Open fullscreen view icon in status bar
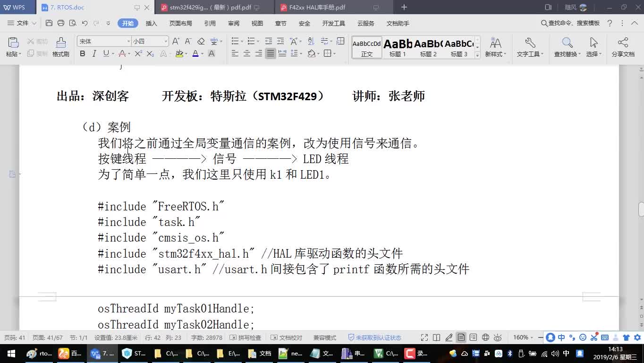Image resolution: width=644 pixels, height=363 pixels. coord(424,337)
